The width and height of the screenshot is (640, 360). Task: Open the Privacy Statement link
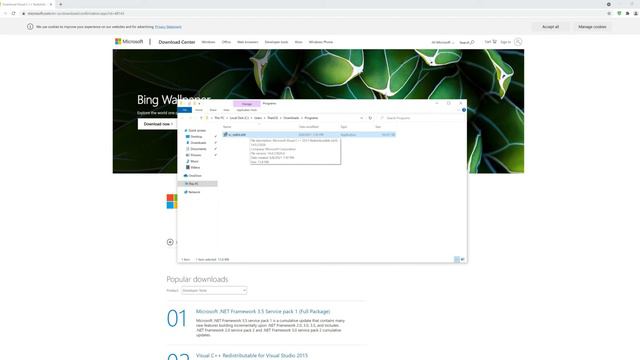168,27
